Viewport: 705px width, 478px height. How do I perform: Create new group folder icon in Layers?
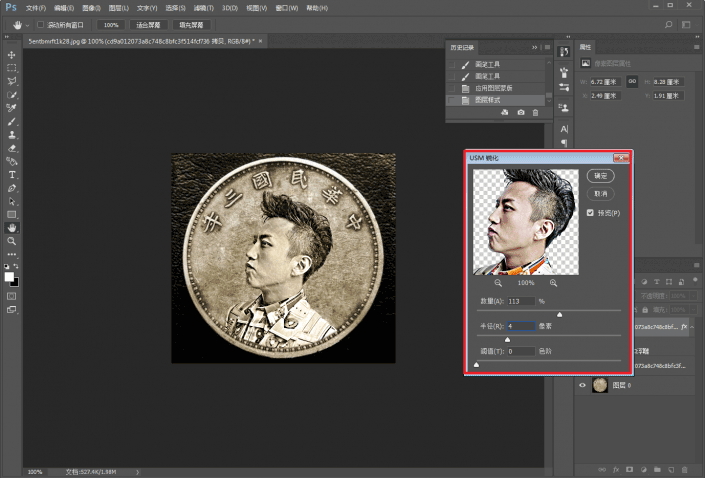pyautogui.click(x=657, y=469)
